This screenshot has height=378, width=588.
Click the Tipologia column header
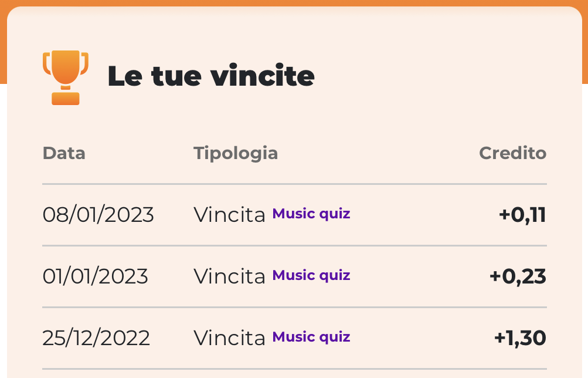click(236, 153)
